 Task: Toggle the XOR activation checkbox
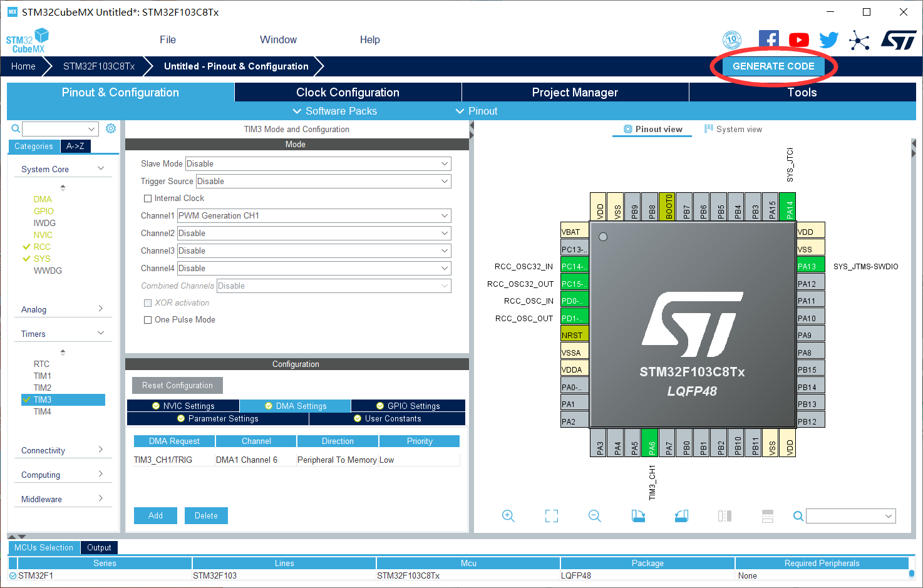coord(148,303)
